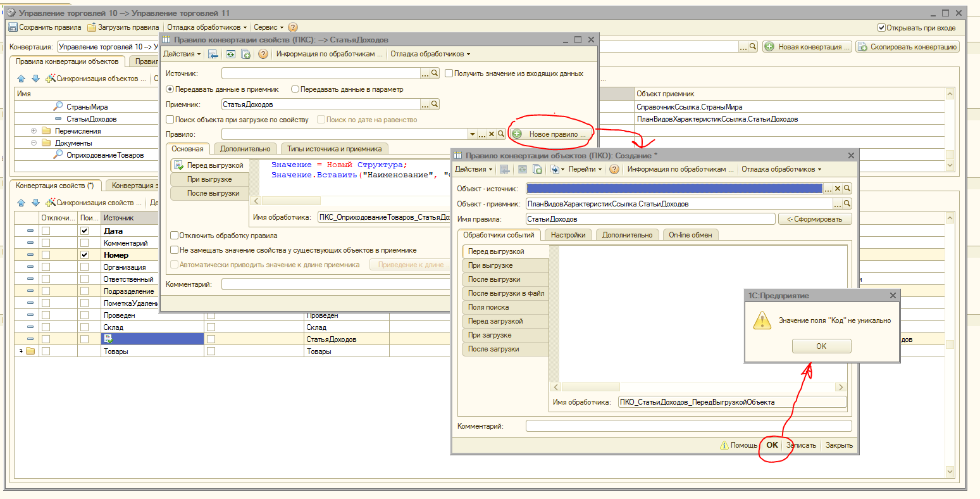Toggle Открывать при входе checkbox

[x=881, y=28]
